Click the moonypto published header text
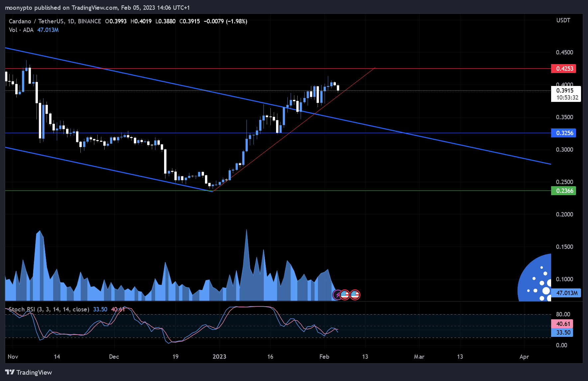588x381 pixels. pos(97,7)
